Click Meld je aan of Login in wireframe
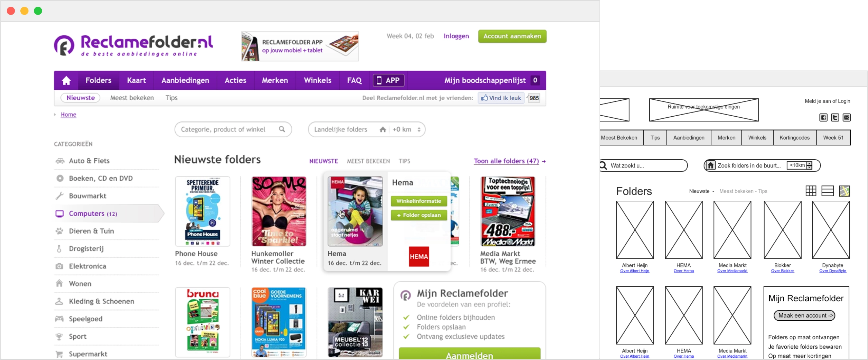The image size is (868, 360). [x=827, y=101]
